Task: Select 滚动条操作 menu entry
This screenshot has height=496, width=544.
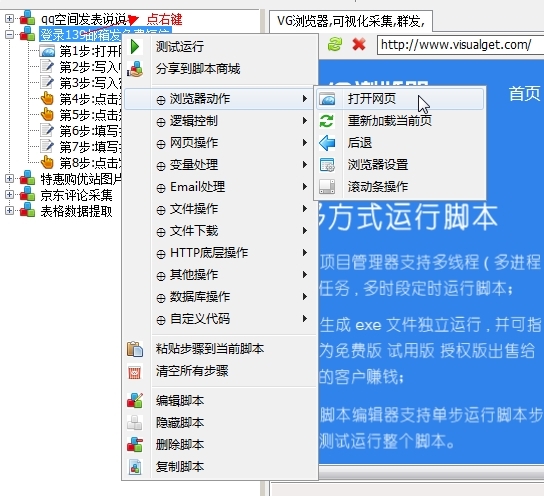Action: tap(400, 187)
